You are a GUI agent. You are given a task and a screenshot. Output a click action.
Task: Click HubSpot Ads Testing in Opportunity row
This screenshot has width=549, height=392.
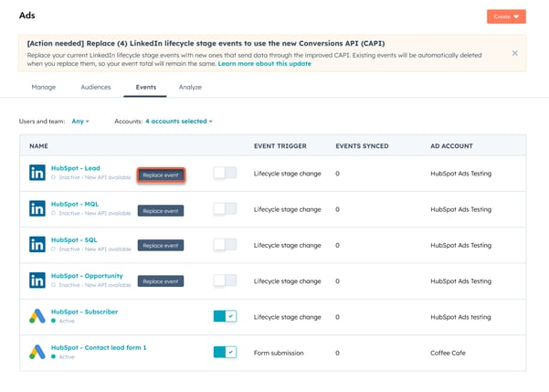click(x=460, y=281)
